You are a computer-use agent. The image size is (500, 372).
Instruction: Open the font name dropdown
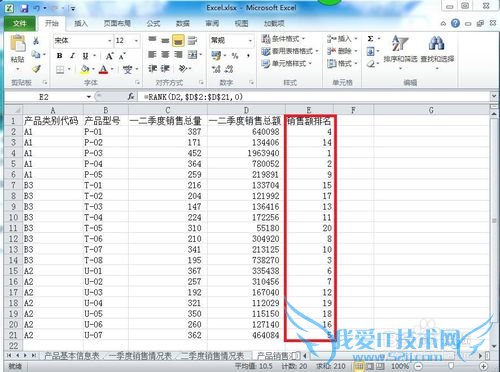[109, 41]
